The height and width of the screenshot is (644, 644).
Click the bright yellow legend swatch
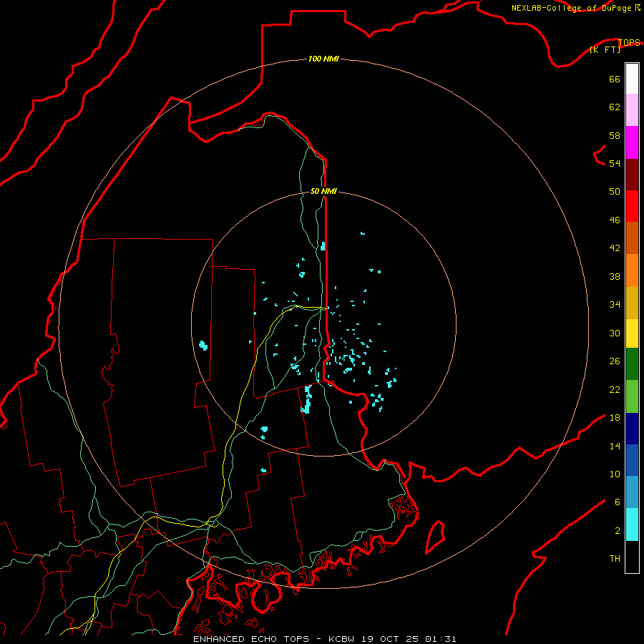point(632,333)
